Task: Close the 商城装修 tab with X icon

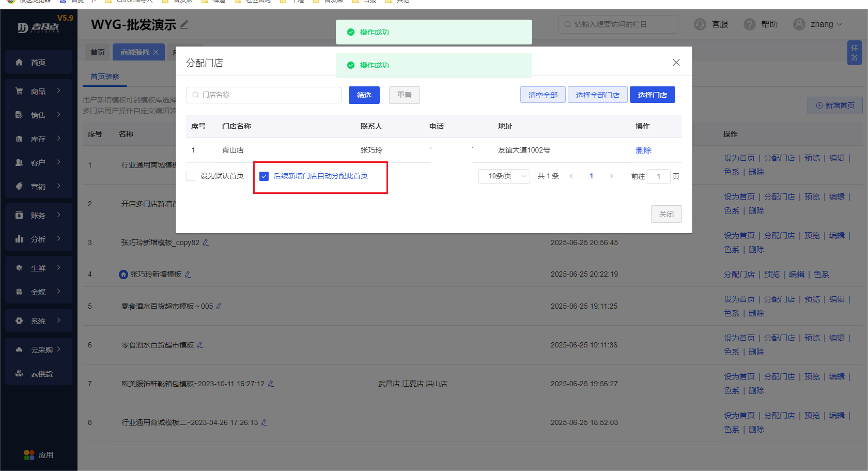Action: (x=156, y=52)
